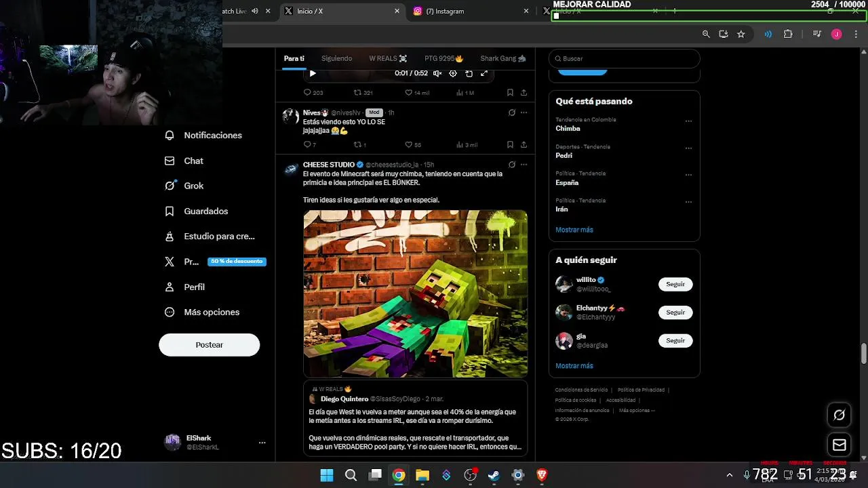Open the Minecraft zombie image
Viewport: 868px width, 488px height.
[415, 293]
